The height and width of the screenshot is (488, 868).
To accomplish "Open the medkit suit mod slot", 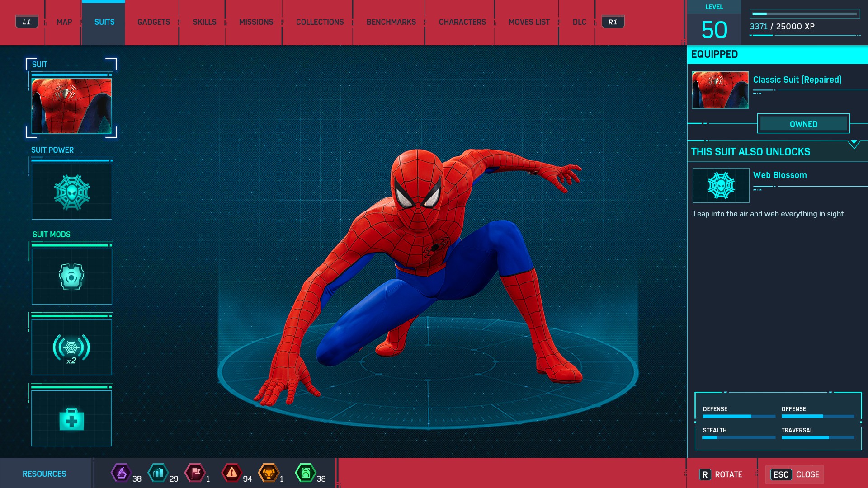I will click(71, 418).
